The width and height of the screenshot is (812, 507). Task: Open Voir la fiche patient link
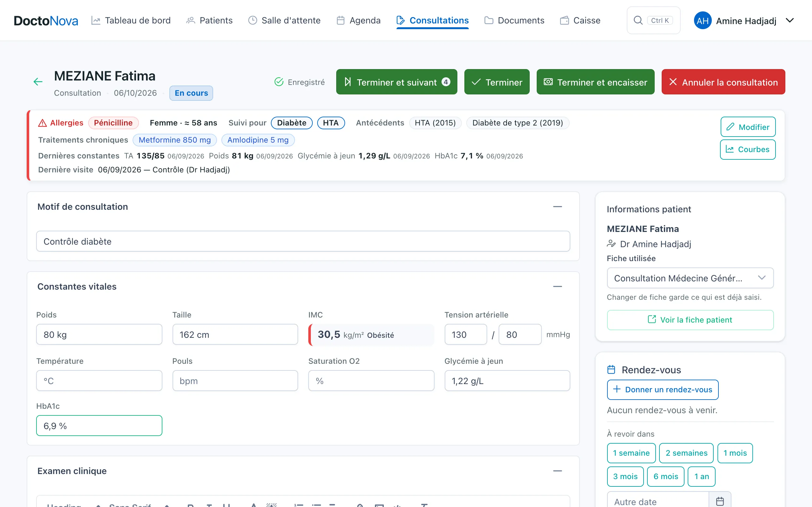pyautogui.click(x=690, y=320)
